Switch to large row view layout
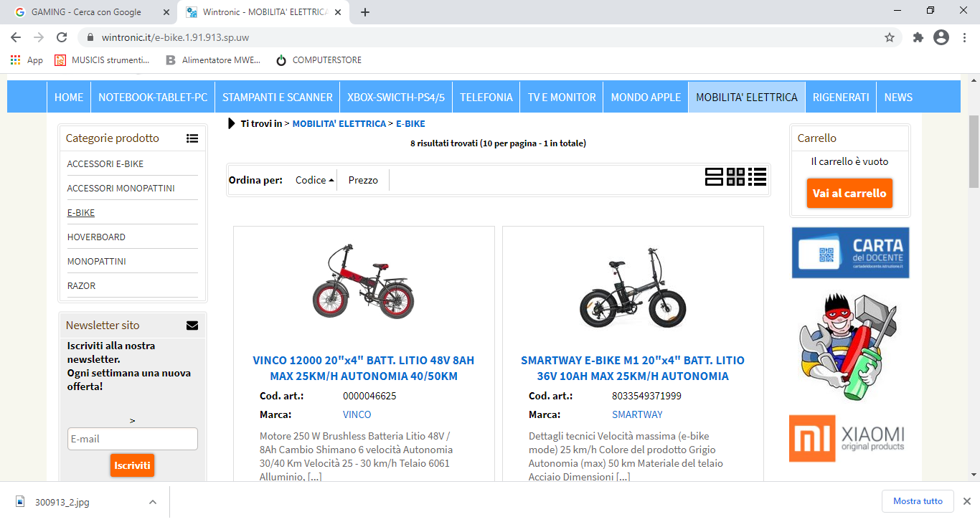Screen dimensions: 980x522 tap(714, 176)
